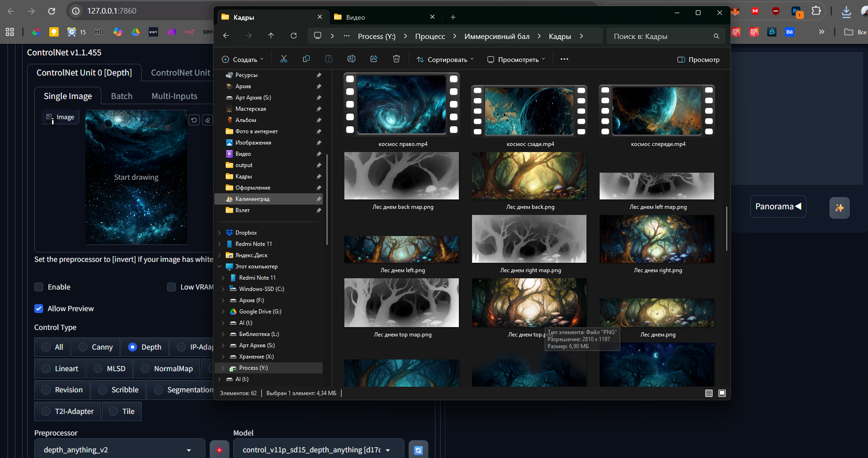Image resolution: width=868 pixels, height=458 pixels.
Task: Select the Canny control type
Action: [96, 347]
